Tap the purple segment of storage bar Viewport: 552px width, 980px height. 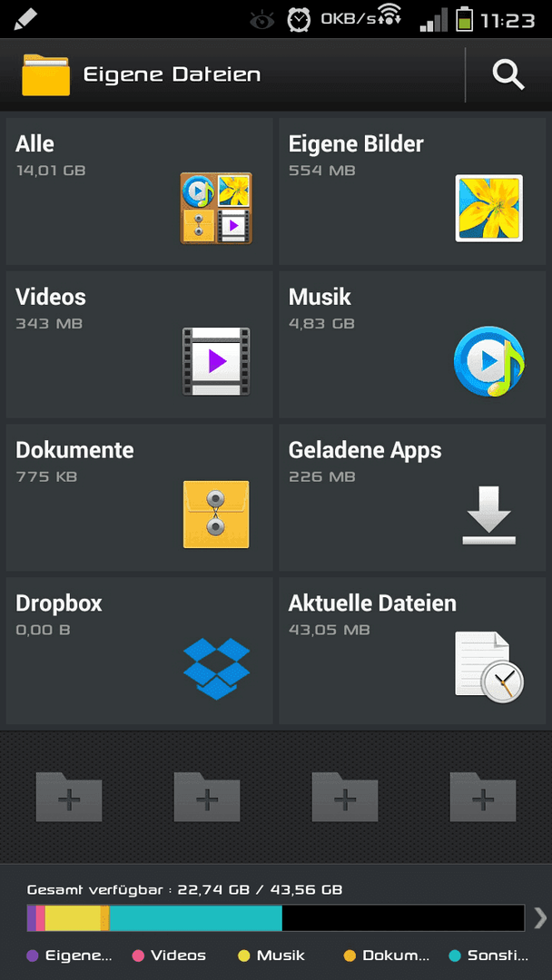click(x=31, y=918)
